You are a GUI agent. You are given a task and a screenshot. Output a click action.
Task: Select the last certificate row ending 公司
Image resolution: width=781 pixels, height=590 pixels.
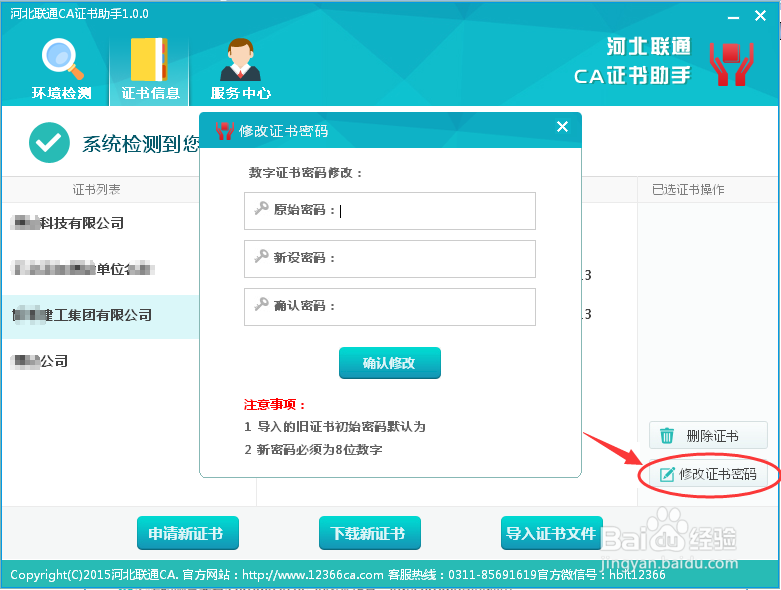click(x=101, y=361)
